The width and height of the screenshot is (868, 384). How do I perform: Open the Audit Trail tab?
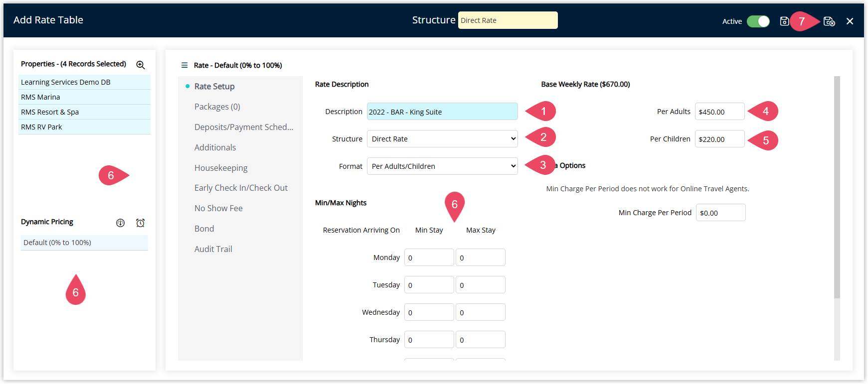[213, 249]
